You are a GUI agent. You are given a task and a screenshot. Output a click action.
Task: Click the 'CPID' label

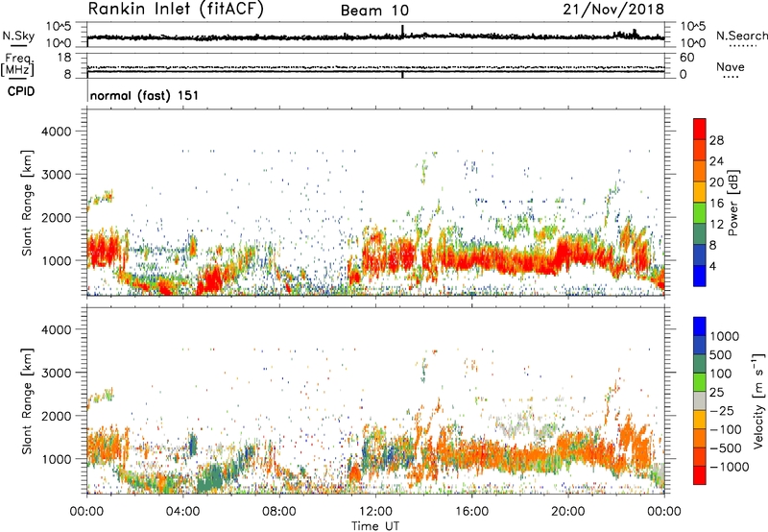[x=21, y=91]
